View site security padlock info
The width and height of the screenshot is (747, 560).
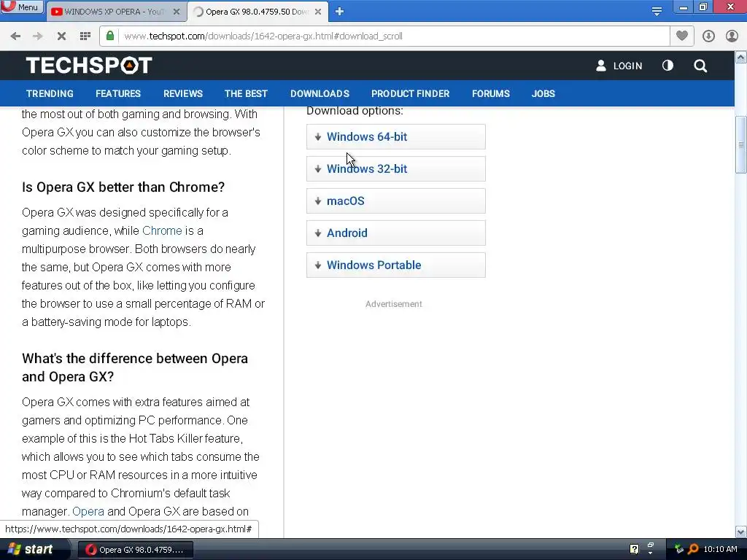(110, 36)
